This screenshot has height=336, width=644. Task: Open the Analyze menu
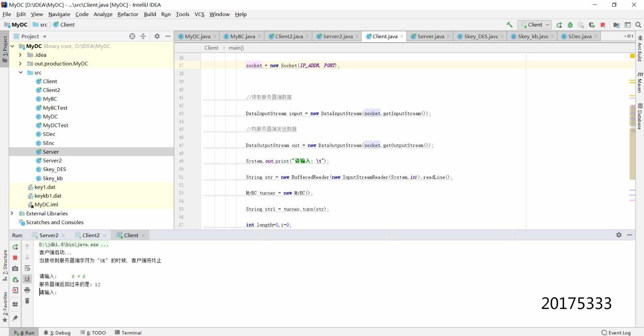tap(103, 14)
